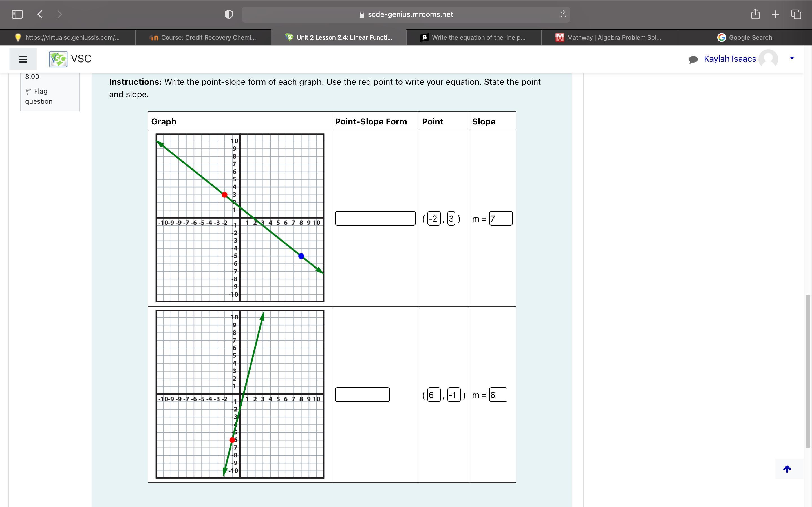Image resolution: width=812 pixels, height=507 pixels.
Task: Reload the page with the refresh icon
Action: tap(563, 14)
